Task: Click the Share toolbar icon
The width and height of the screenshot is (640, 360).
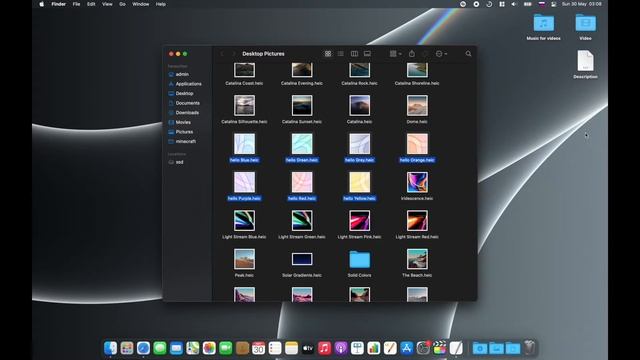Action: pyautogui.click(x=412, y=54)
